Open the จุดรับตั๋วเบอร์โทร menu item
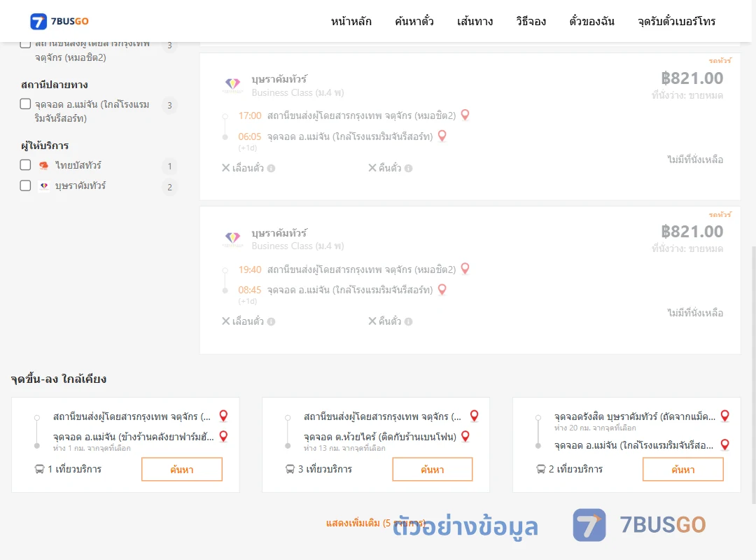The width and height of the screenshot is (756, 560). [676, 21]
